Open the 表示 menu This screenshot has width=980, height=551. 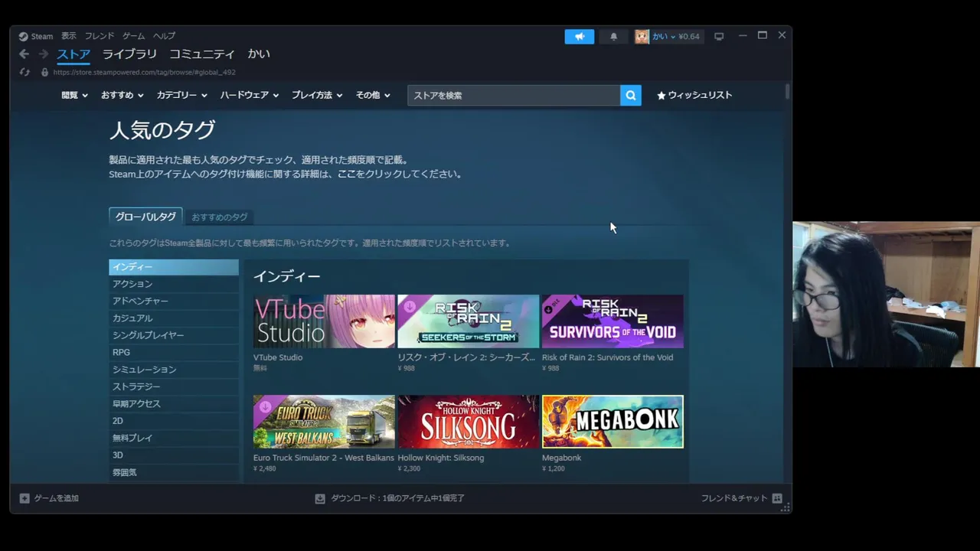pyautogui.click(x=69, y=36)
